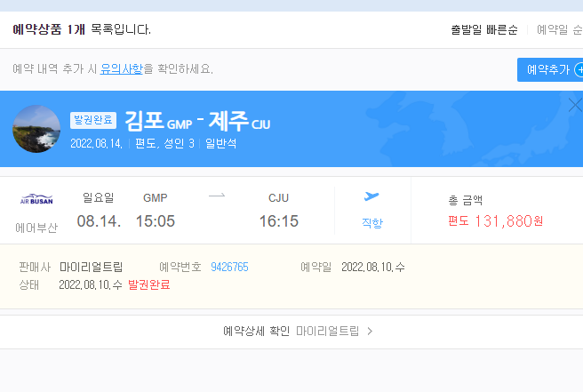Open reservation number 9426765
583x392 pixels.
pos(229,267)
